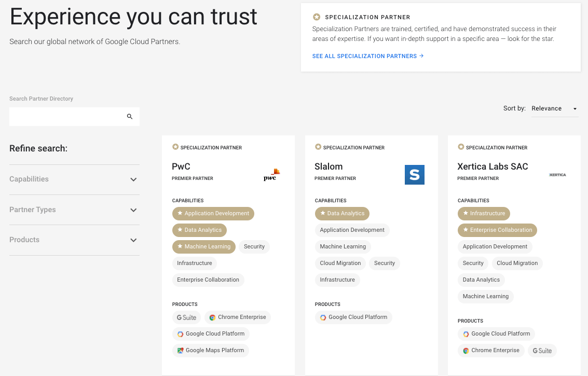Expand the Partner Types filter
Screen dimensions: 588x376
tap(74, 210)
